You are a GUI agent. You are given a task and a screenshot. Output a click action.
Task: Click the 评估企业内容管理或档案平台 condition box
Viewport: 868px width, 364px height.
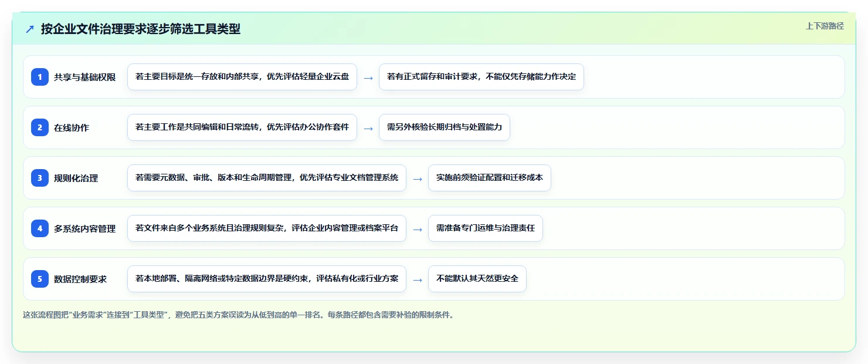(x=267, y=228)
